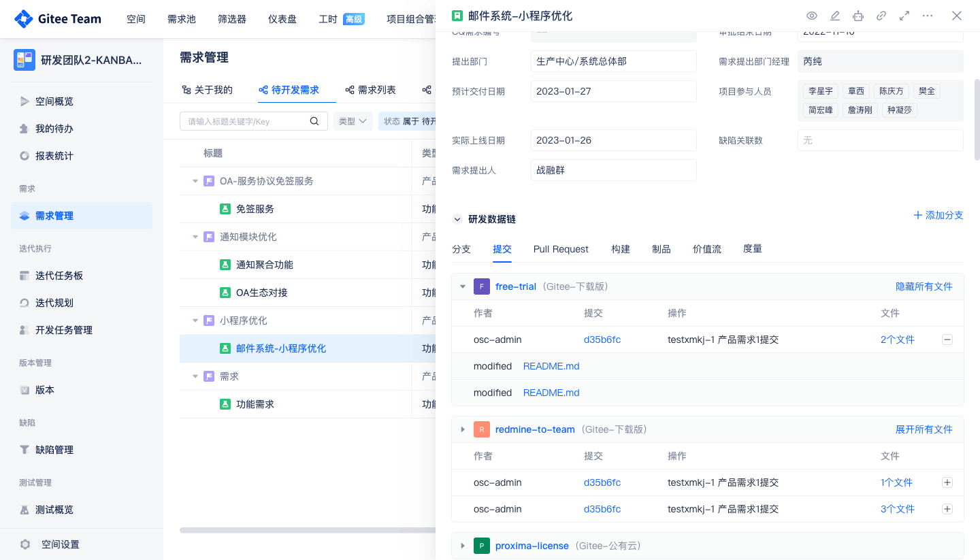Select the OA生态对接 row

point(308,293)
